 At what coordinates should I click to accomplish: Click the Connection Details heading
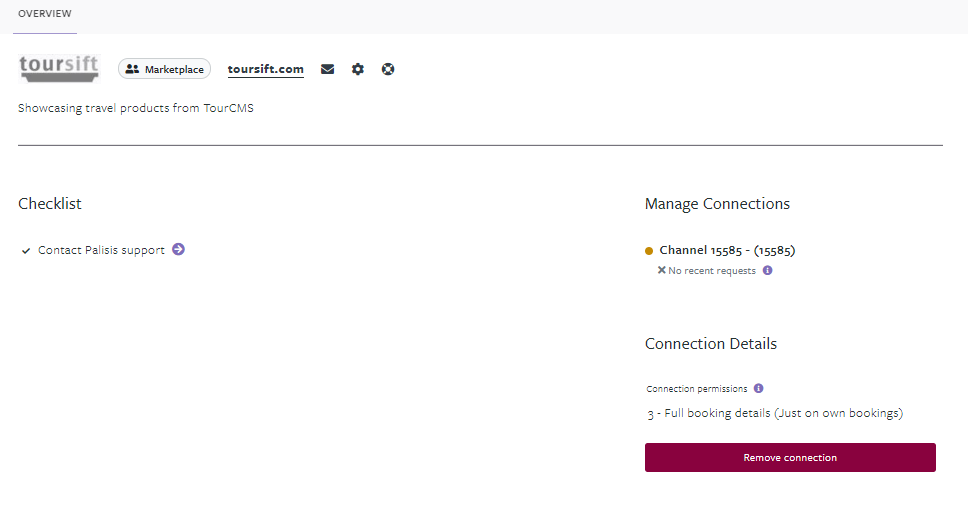(x=710, y=344)
